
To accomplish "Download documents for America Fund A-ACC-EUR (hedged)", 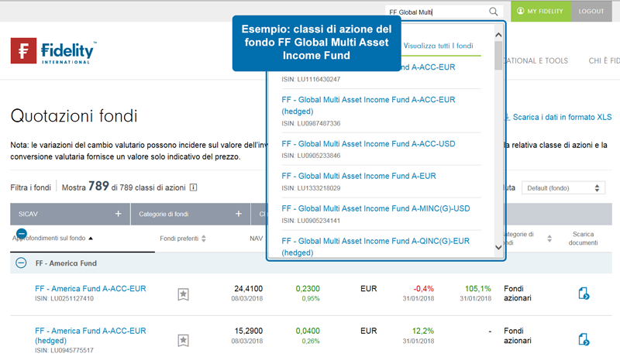I will coord(584,338).
